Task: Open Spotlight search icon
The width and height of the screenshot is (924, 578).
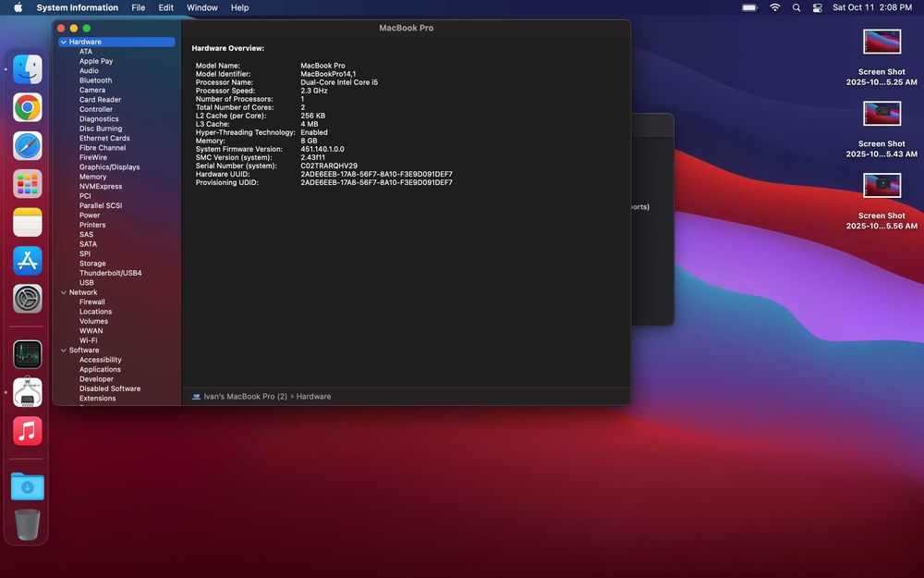Action: click(796, 7)
